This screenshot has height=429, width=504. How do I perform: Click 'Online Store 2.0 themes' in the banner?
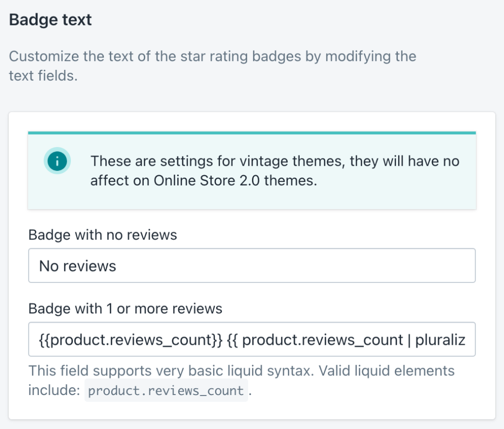click(x=235, y=181)
